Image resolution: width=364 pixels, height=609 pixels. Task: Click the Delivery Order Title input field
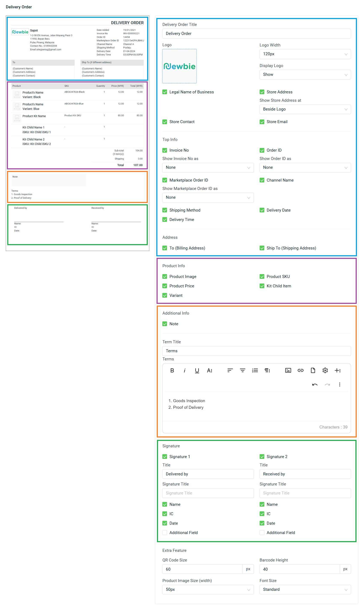click(256, 34)
